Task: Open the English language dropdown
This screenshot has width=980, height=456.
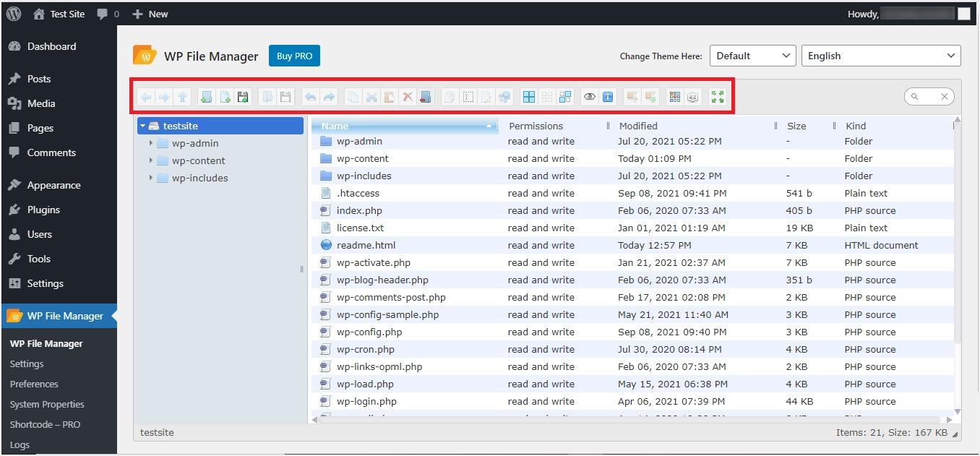Action: 880,56
